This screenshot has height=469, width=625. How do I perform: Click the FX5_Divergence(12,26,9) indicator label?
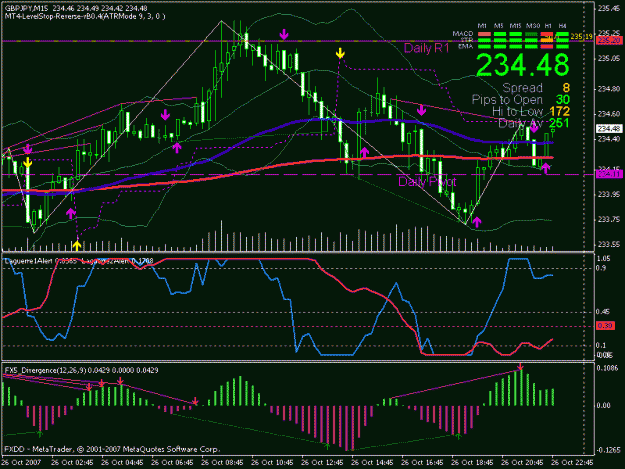(x=45, y=370)
